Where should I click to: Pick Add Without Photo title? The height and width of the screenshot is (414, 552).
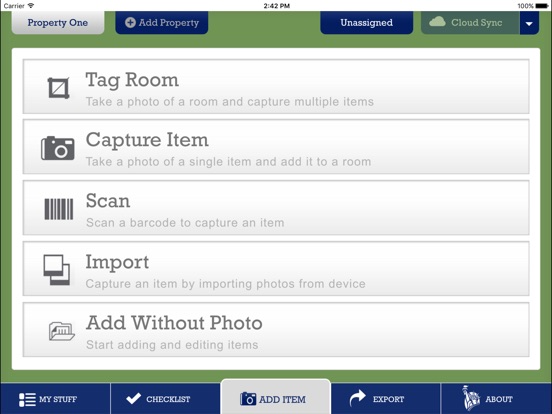click(174, 323)
